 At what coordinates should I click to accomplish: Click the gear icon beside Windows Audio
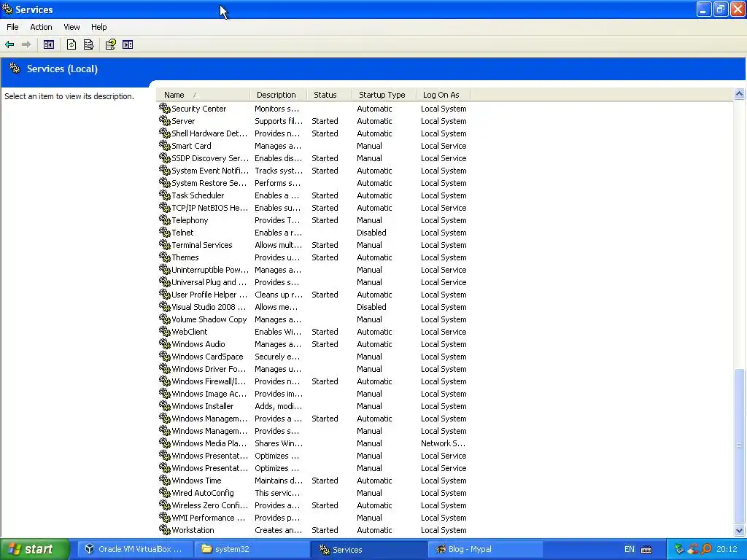(x=165, y=344)
